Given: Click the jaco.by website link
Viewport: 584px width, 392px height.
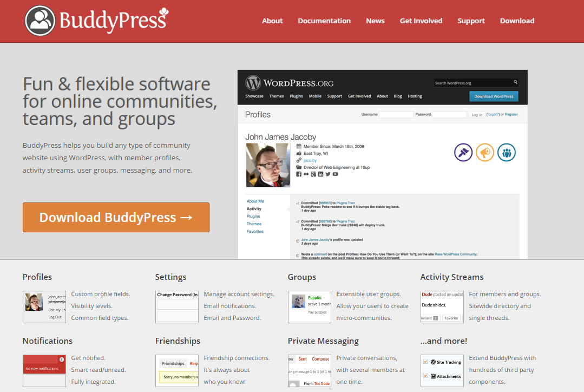Looking at the screenshot, I should 310,160.
